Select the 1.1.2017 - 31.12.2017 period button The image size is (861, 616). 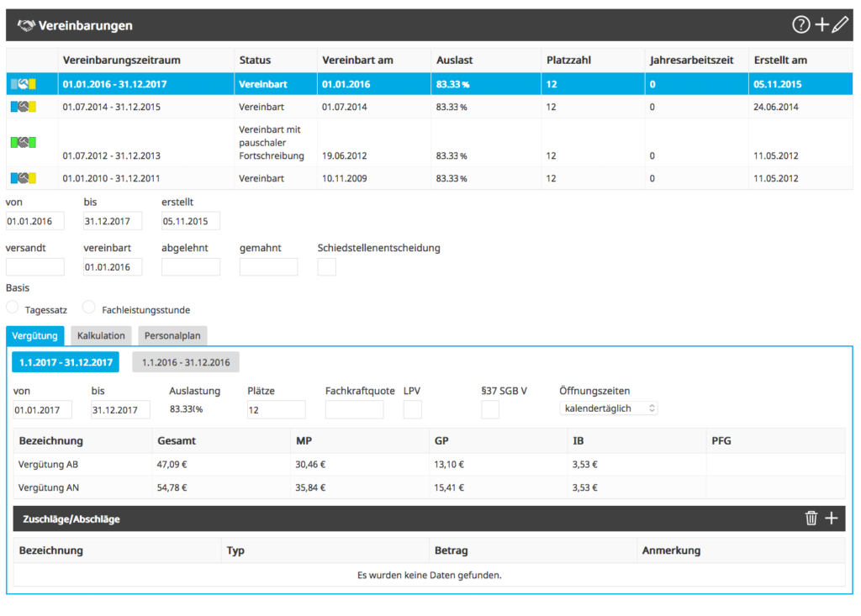pos(66,362)
